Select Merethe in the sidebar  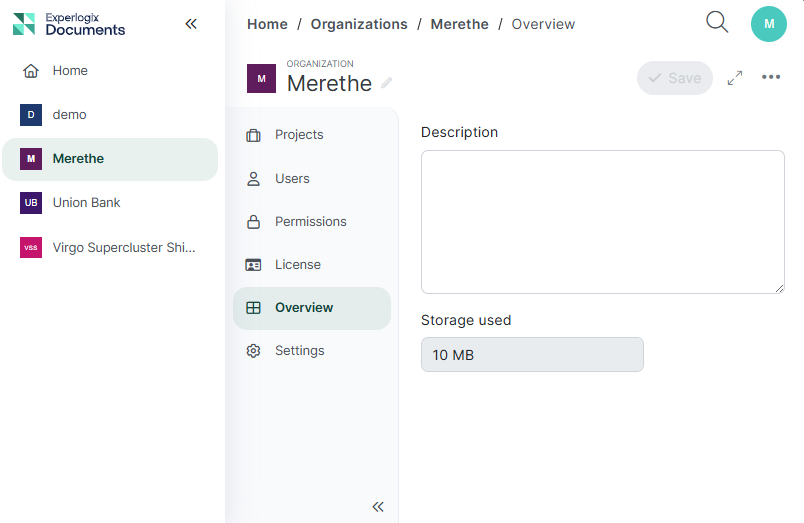[x=110, y=159]
